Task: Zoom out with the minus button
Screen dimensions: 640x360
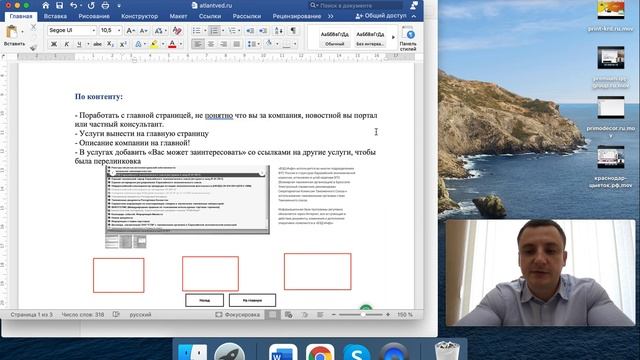Action: [333, 314]
